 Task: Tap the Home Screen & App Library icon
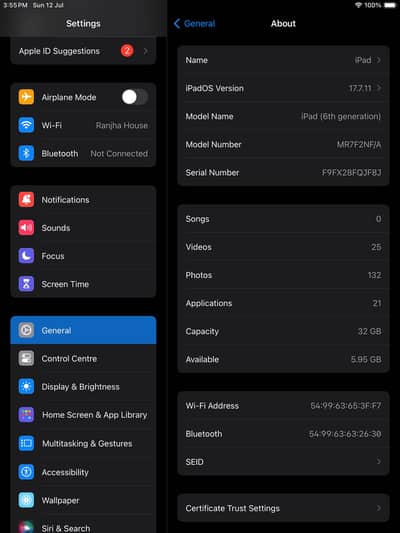(26, 415)
